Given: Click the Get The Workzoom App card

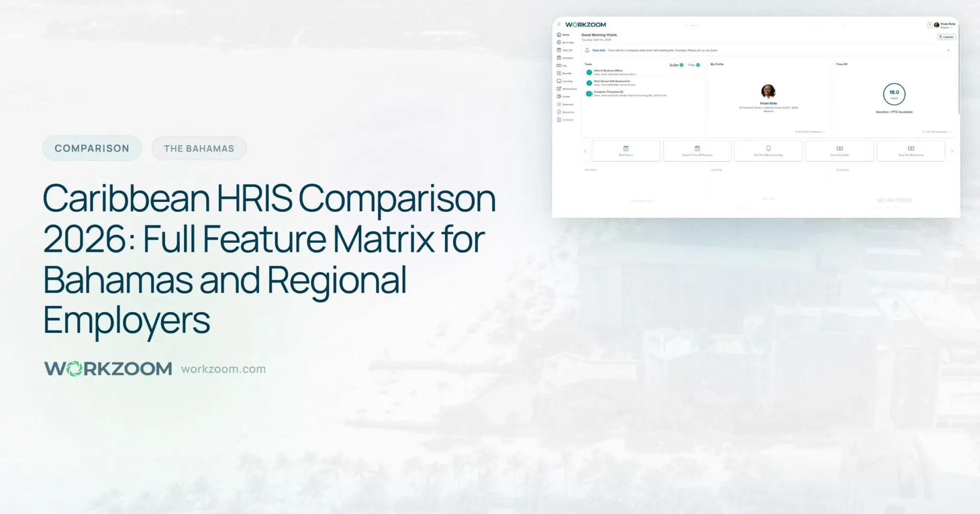Looking at the screenshot, I should click(x=768, y=151).
